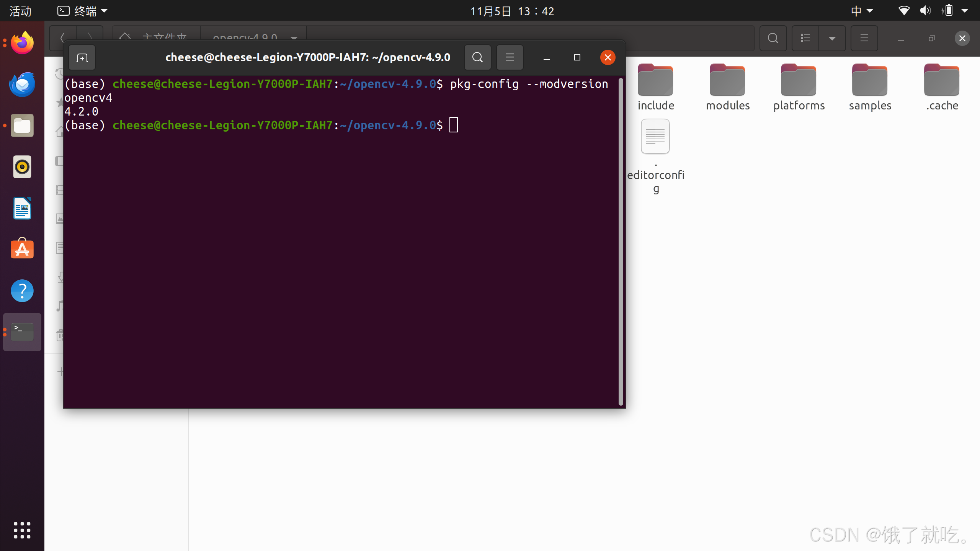980x551 pixels.
Task: Open Firefox from the dock
Action: click(x=22, y=42)
